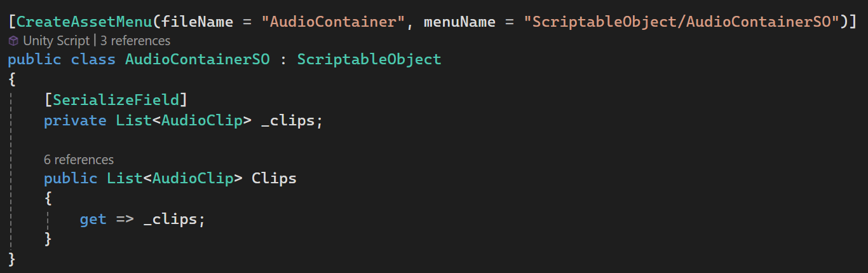
Task: Click the SerializeField attribute
Action: click(x=116, y=101)
